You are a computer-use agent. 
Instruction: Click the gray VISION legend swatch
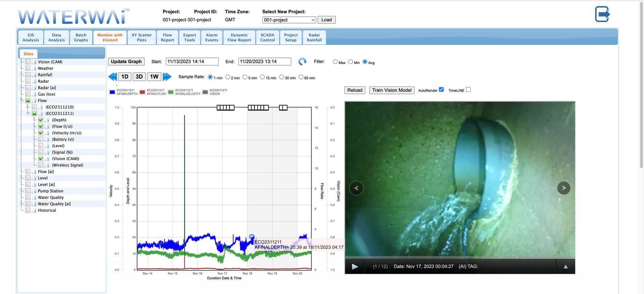click(x=205, y=92)
